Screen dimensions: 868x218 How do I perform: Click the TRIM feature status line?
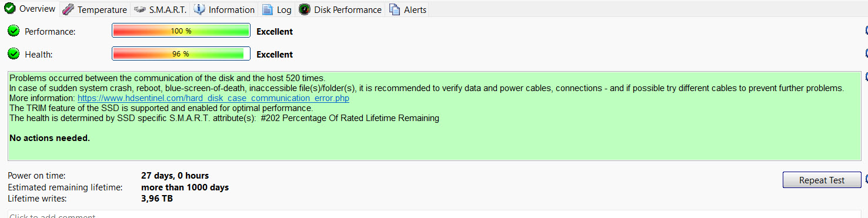(161, 108)
